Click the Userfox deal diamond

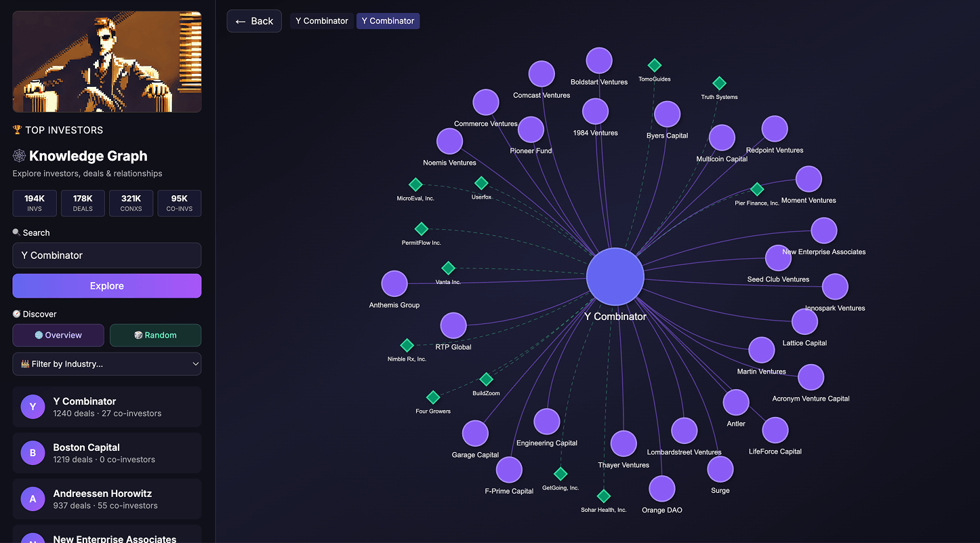point(481,183)
